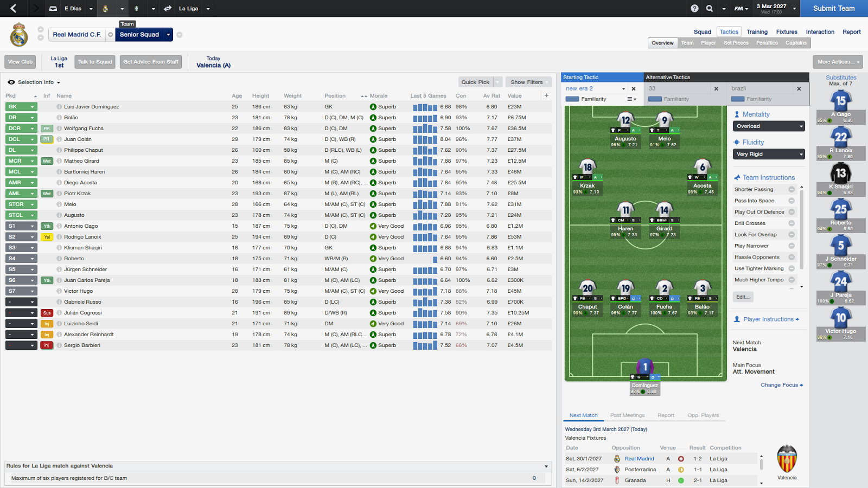Viewport: 868px width, 488px height.
Task: Open the Very Rigid fluidity dropdown
Action: (769, 155)
